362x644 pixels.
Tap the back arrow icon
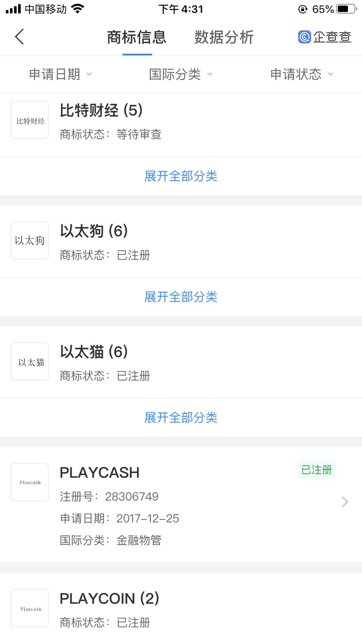pyautogui.click(x=19, y=37)
